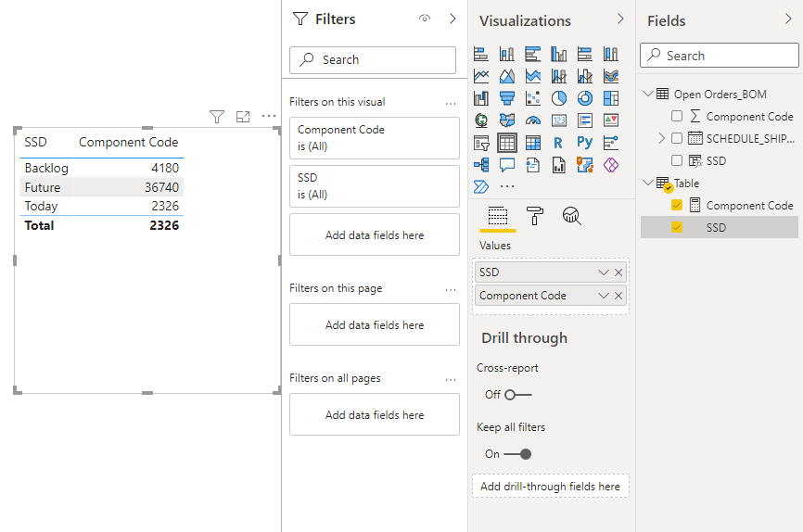Add a Q&A speech bubble visual
The height and width of the screenshot is (532, 803).
click(x=507, y=165)
